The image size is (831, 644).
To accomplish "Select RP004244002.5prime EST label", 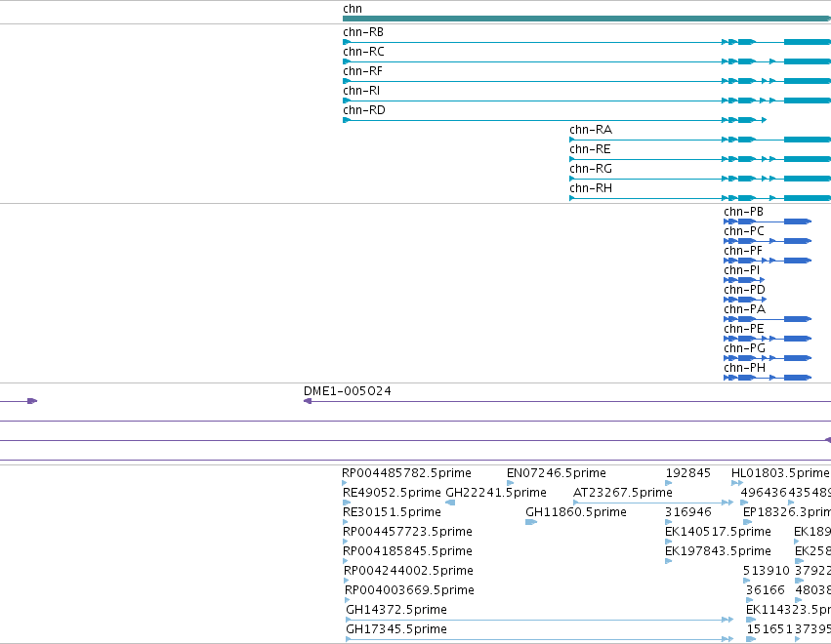I will pyautogui.click(x=408, y=572).
